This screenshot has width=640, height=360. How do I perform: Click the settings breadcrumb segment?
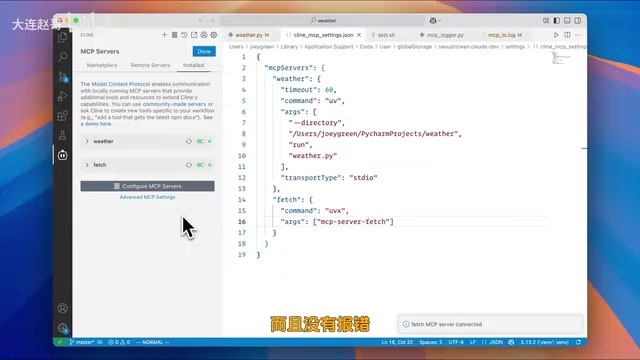click(515, 47)
